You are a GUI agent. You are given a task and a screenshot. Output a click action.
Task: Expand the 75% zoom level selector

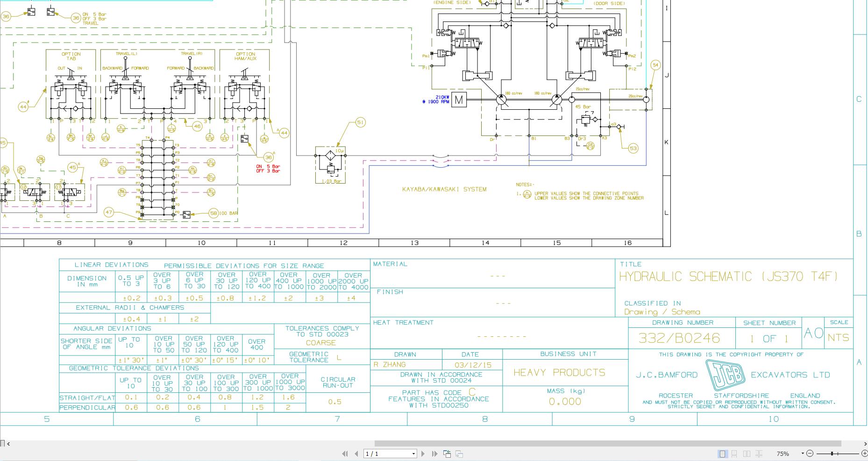(802, 453)
